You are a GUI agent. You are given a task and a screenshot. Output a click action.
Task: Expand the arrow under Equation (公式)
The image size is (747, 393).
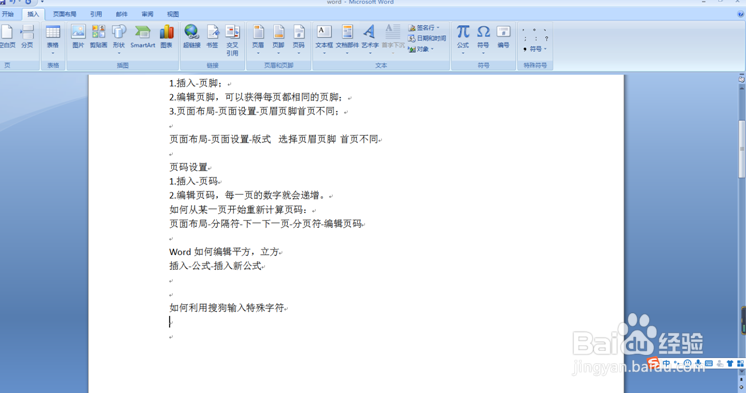point(463,53)
